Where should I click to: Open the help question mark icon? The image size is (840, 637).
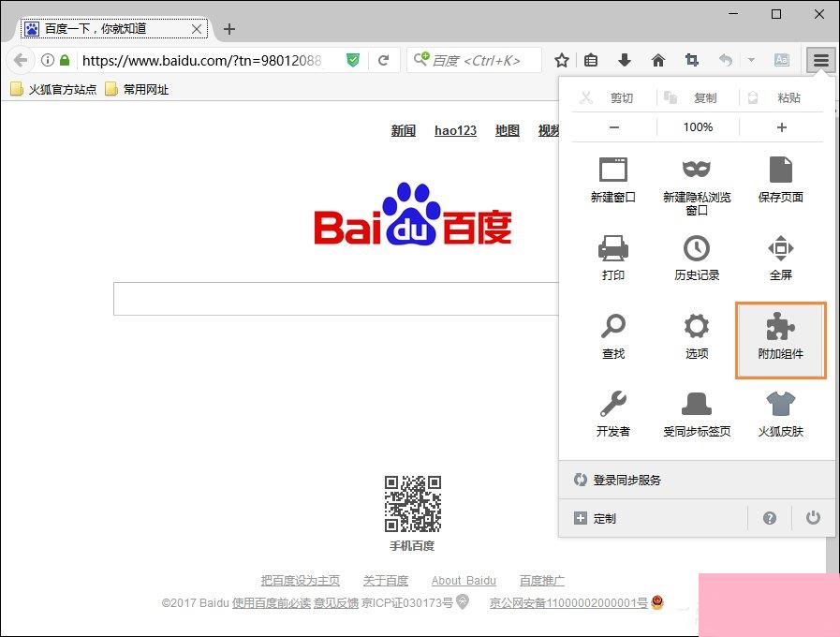(x=769, y=518)
